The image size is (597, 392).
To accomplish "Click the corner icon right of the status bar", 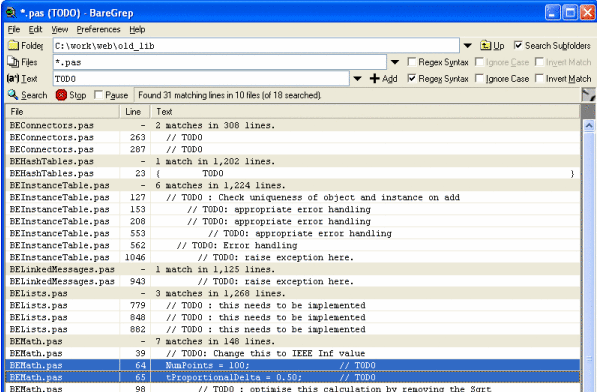I will click(x=589, y=95).
